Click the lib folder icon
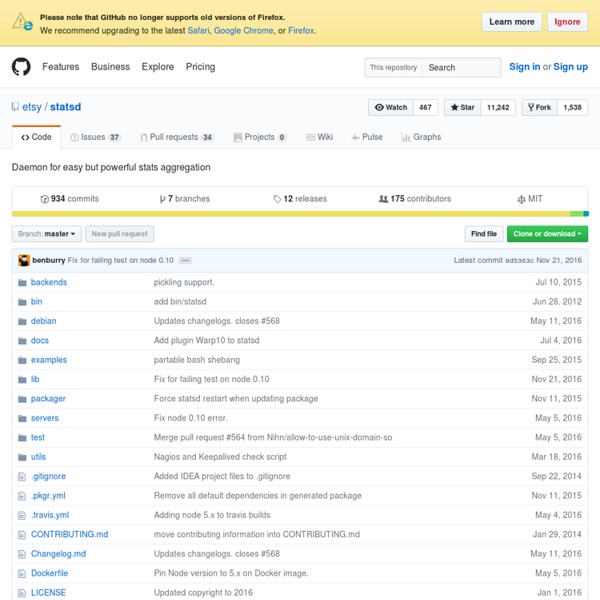Image resolution: width=600 pixels, height=600 pixels. [22, 379]
